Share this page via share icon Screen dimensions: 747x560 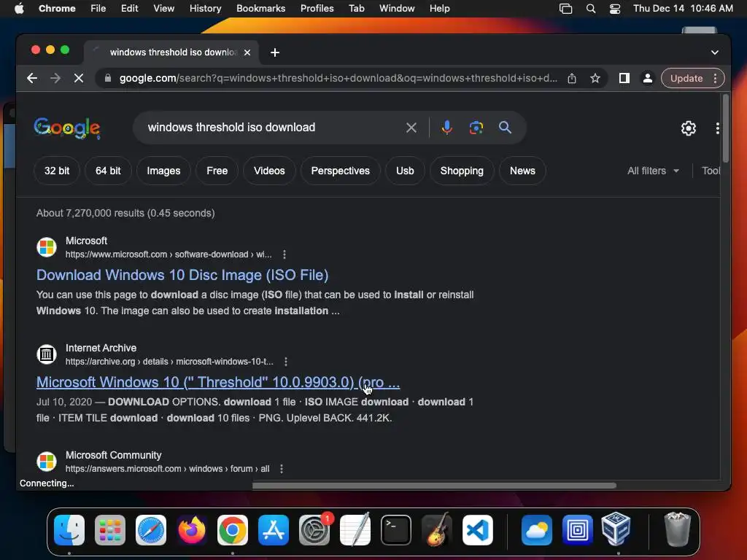(572, 78)
